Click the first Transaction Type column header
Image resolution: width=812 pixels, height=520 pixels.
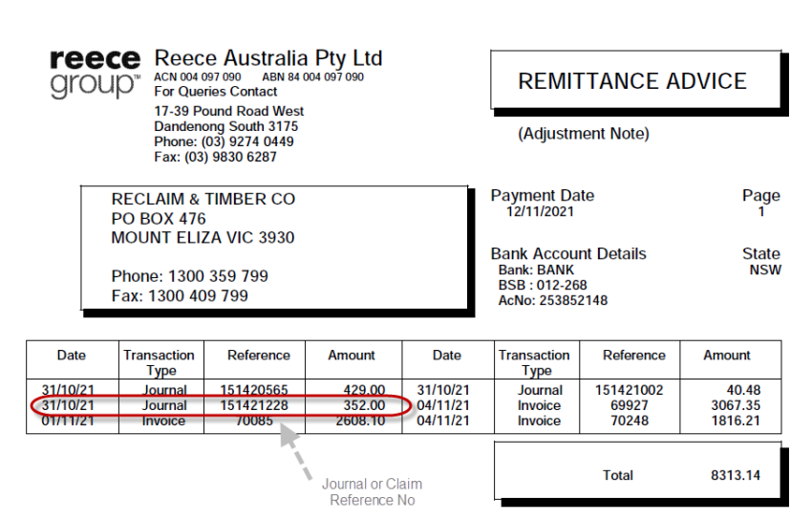click(160, 362)
